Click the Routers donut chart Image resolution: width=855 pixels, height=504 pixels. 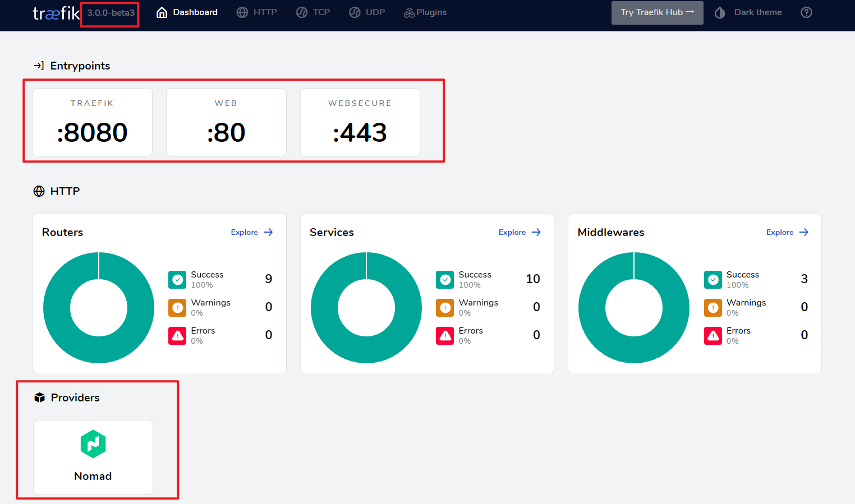click(x=99, y=308)
